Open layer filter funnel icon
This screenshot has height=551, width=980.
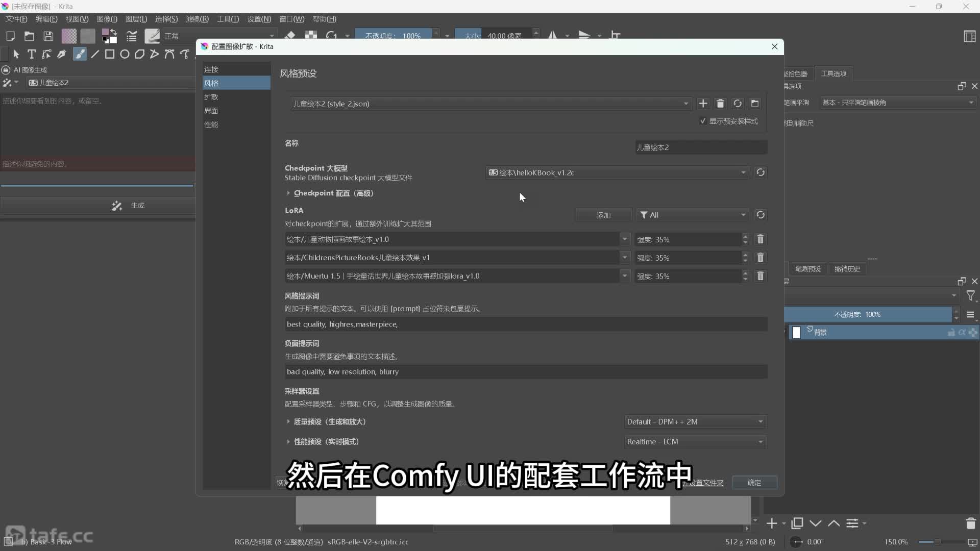971,295
